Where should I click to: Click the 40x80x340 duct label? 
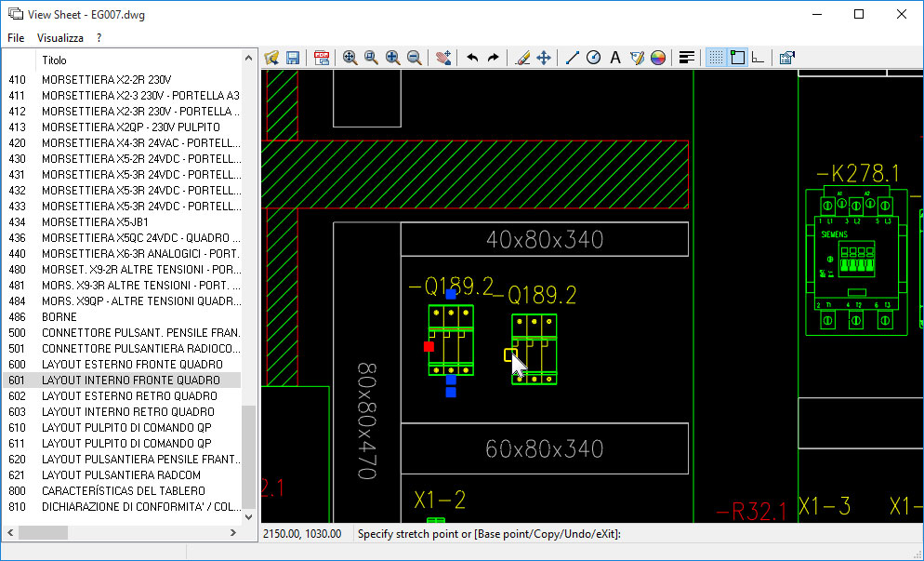click(x=545, y=239)
